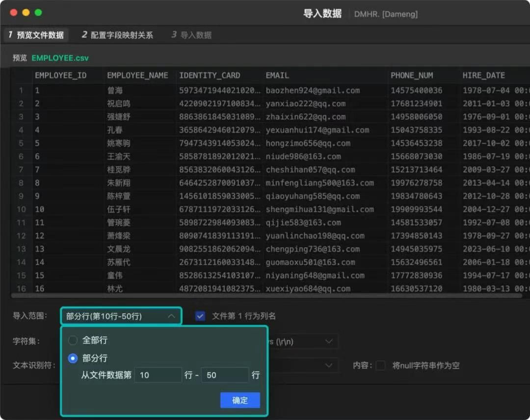
Task: Select cell yexuanhui174@gmail.com
Action: [318, 130]
